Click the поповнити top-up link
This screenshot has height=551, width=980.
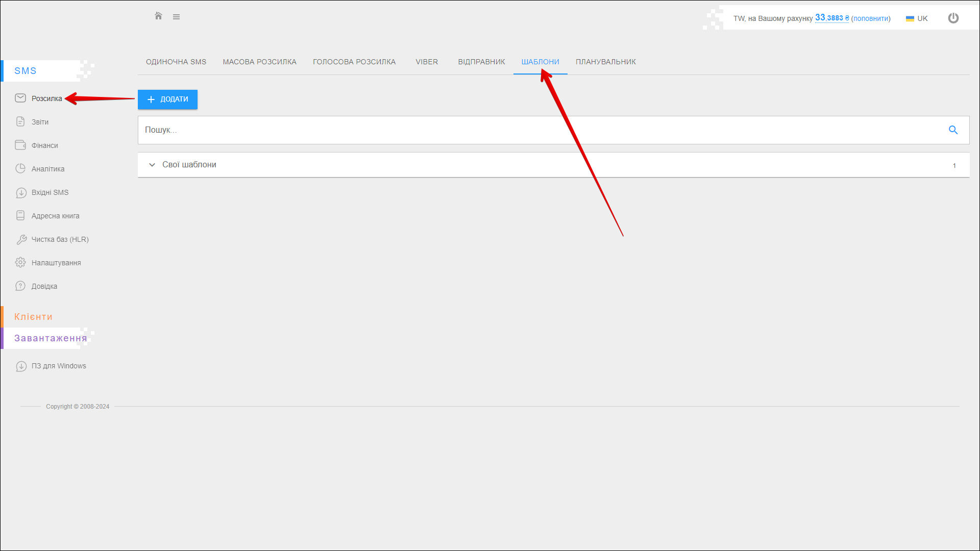pyautogui.click(x=870, y=18)
